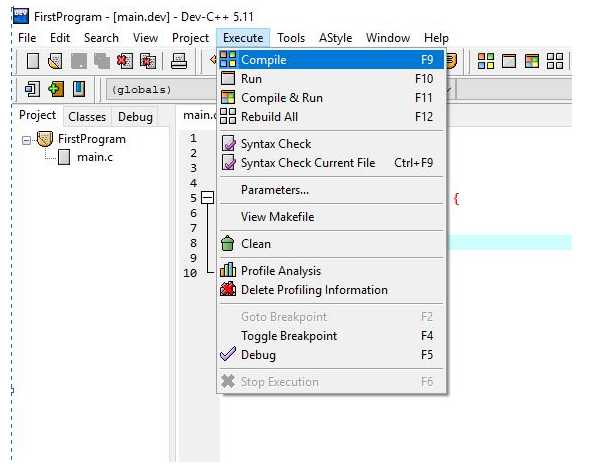Choose Debug F5 in the Execute menu
Image resolution: width=589 pixels, height=476 pixels.
point(332,355)
